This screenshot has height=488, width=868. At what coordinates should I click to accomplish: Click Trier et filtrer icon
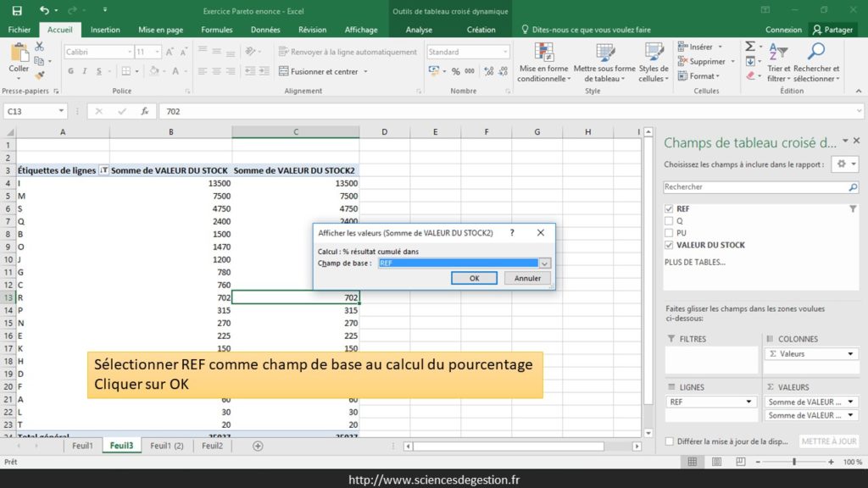pos(778,53)
